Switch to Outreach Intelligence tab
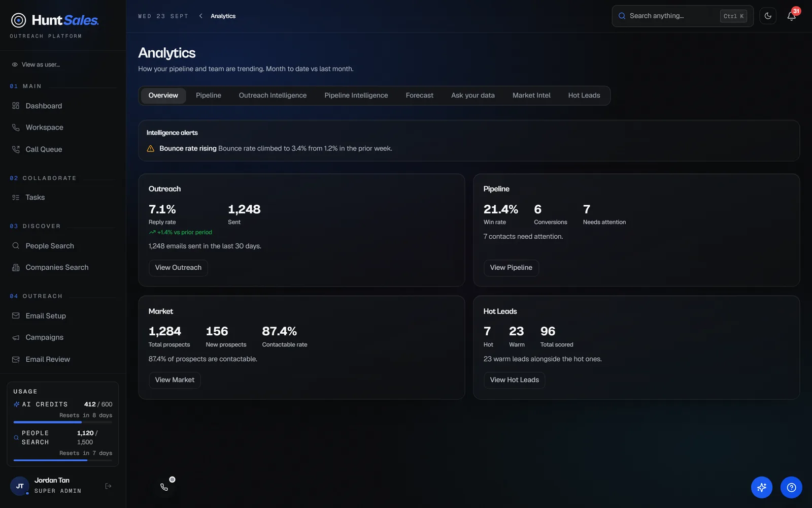This screenshot has height=508, width=812. coord(273,96)
